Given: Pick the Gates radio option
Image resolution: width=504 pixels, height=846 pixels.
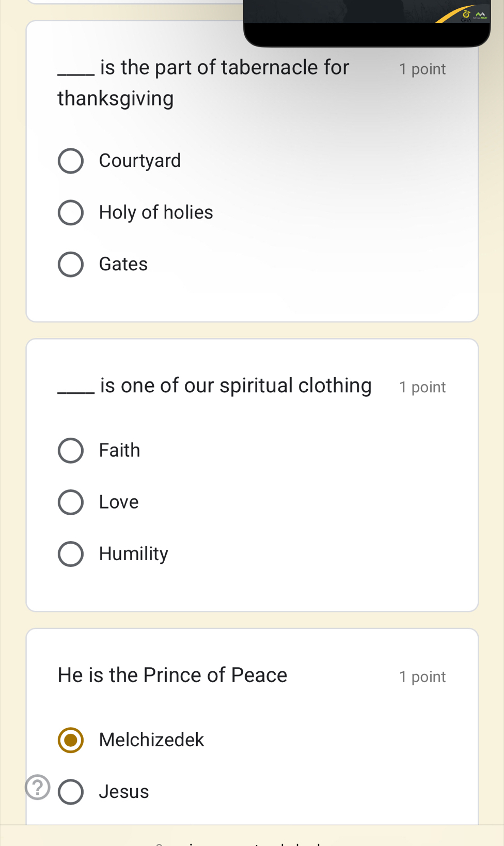Looking at the screenshot, I should (x=71, y=265).
